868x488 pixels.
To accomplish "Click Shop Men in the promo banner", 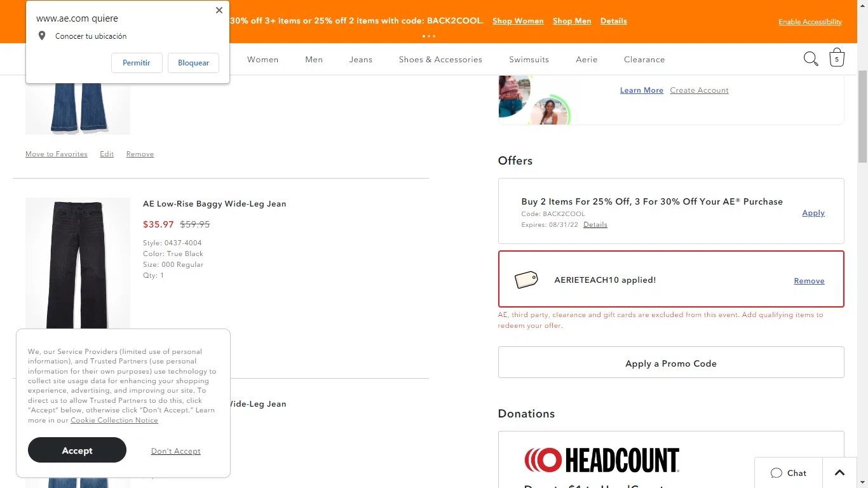I will (572, 21).
